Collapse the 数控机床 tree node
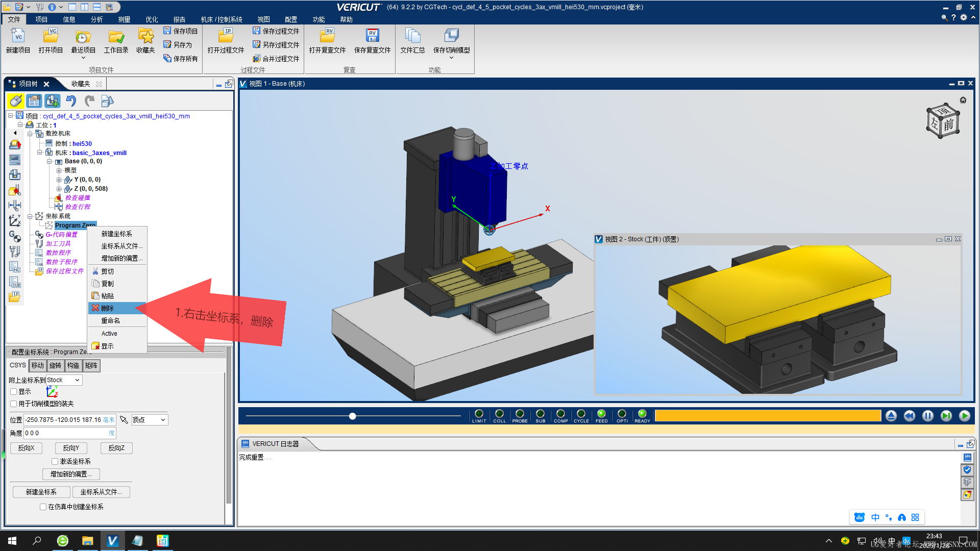 pos(30,134)
